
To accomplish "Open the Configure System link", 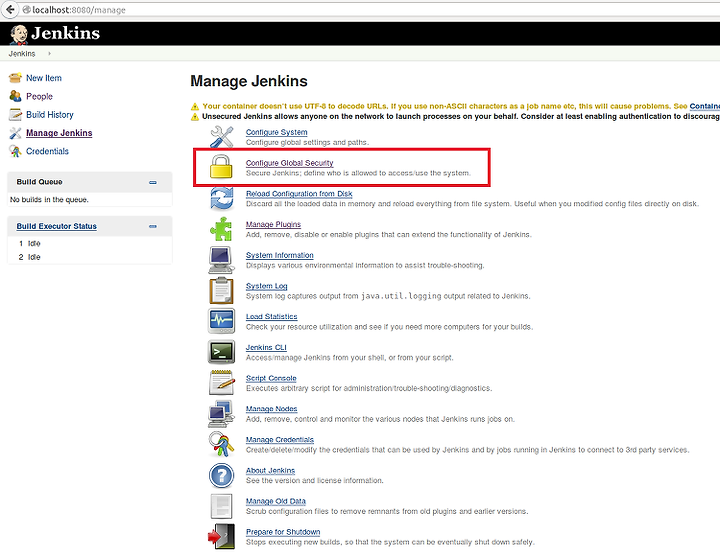I will [276, 132].
